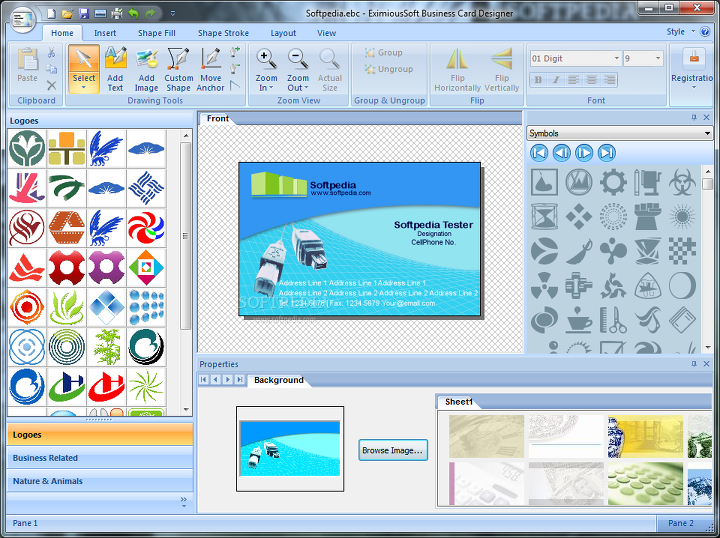Click the Print icon in quick access toolbar
The image size is (720, 538).
(117, 14)
